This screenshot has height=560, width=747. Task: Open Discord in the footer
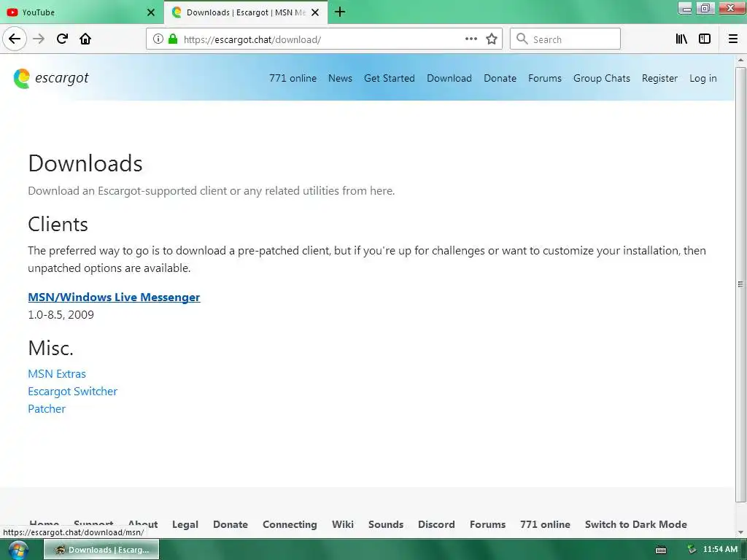pos(436,524)
